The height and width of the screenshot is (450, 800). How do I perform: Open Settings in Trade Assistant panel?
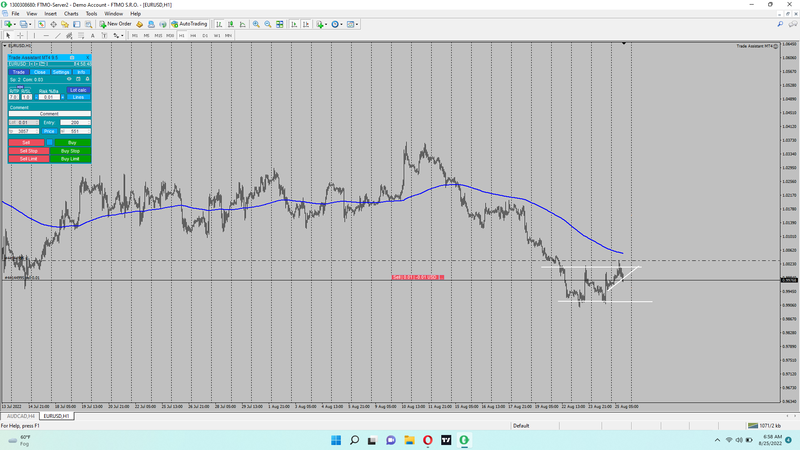click(61, 72)
